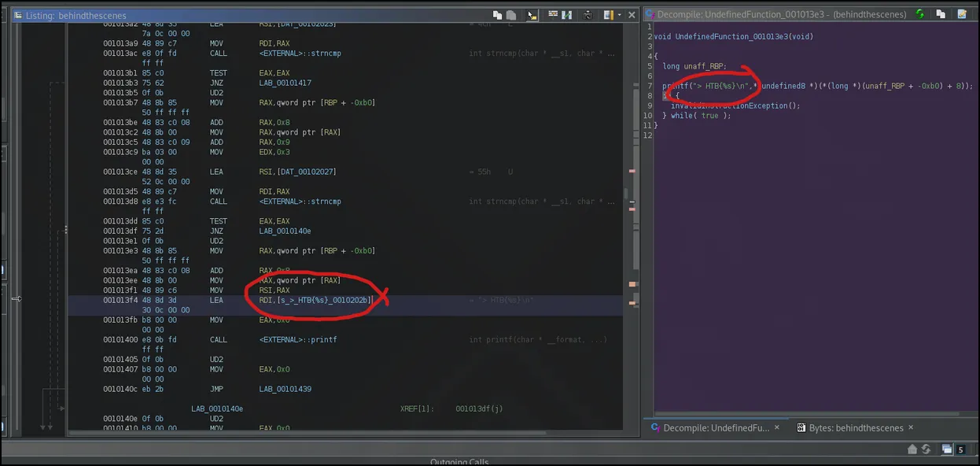This screenshot has width=980, height=466.
Task: Close the Listing panel
Action: [631, 15]
